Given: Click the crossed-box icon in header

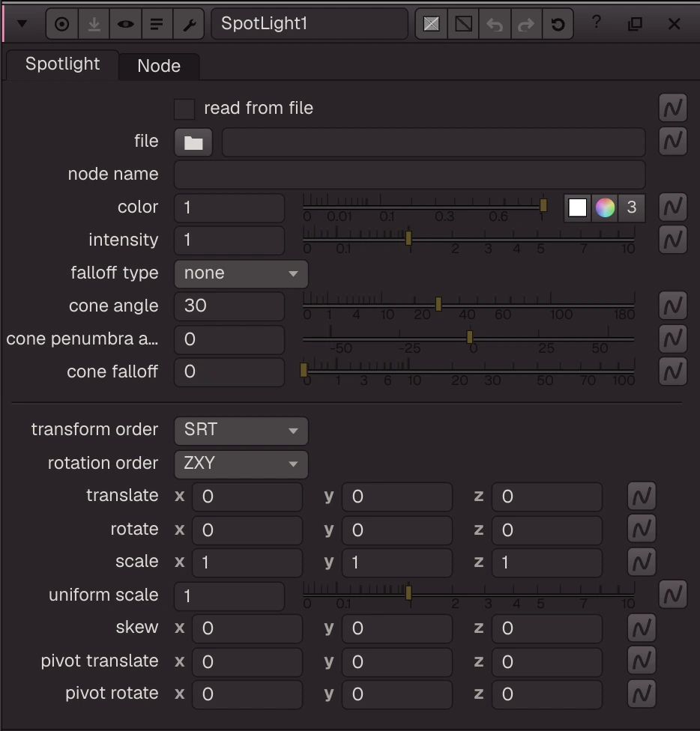Looking at the screenshot, I should click(432, 24).
